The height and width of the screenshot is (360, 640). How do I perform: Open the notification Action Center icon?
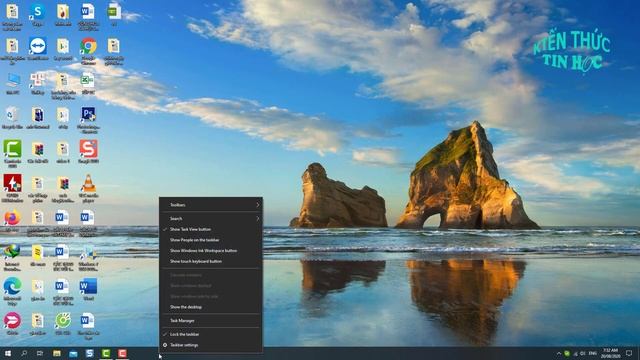tap(629, 353)
